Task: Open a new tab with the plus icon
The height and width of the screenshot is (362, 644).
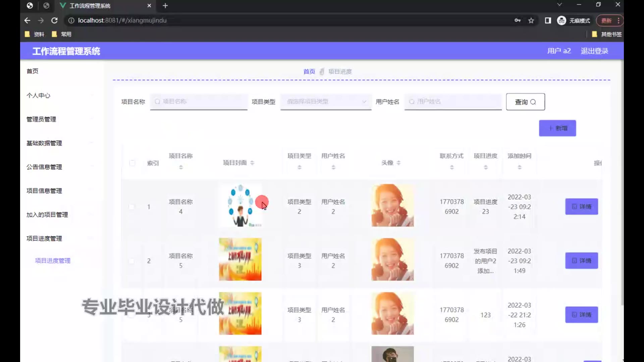Action: click(165, 6)
